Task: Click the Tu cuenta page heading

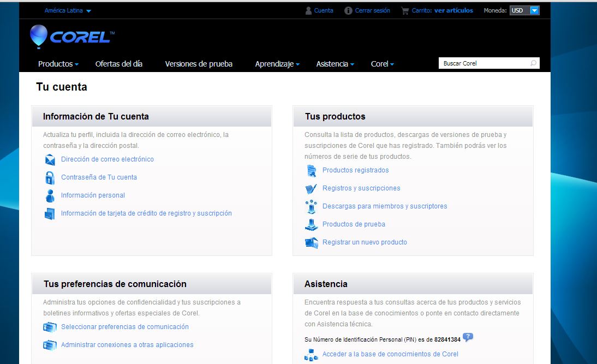Action: (x=62, y=87)
